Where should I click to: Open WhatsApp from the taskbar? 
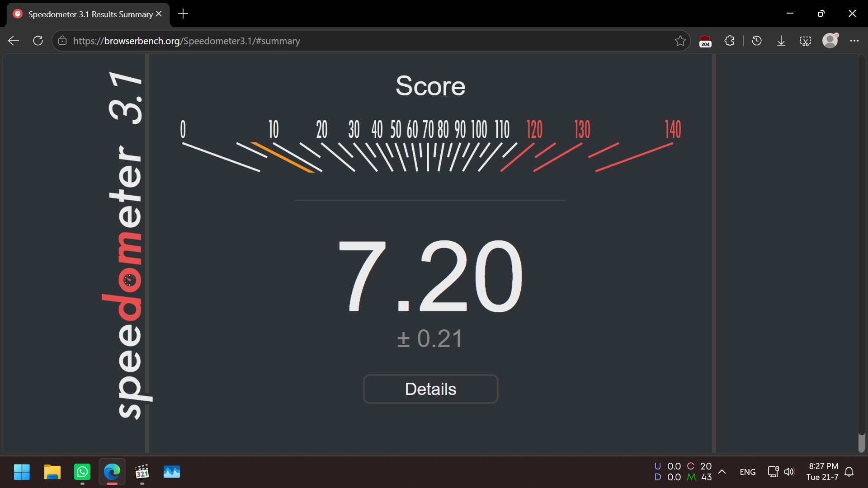pyautogui.click(x=82, y=472)
